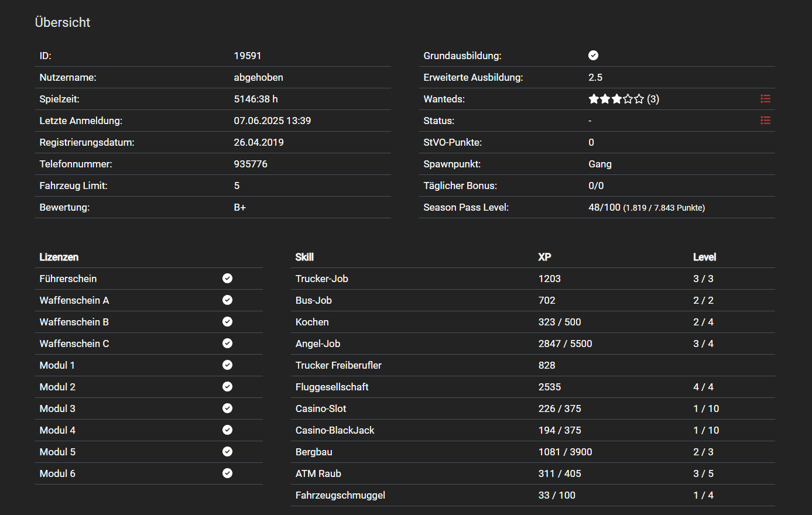Viewport: 812px width, 515px height.
Task: Select the phone number 935776
Action: [x=251, y=164]
